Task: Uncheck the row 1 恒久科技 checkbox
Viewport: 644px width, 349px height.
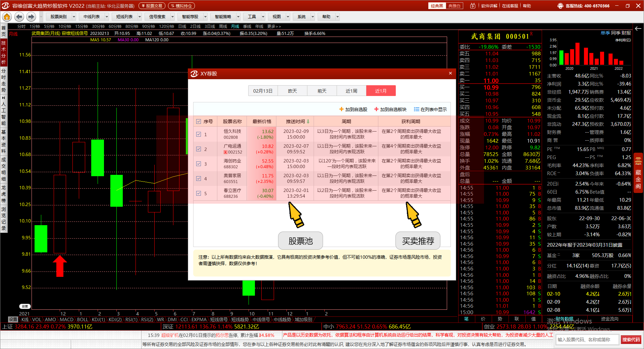Action: coord(199,134)
